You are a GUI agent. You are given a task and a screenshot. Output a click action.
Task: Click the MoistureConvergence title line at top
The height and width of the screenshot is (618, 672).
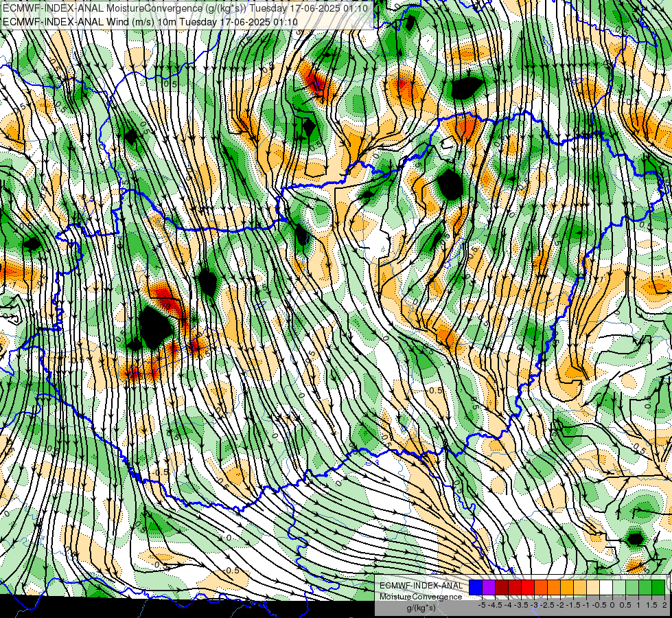tap(185, 8)
